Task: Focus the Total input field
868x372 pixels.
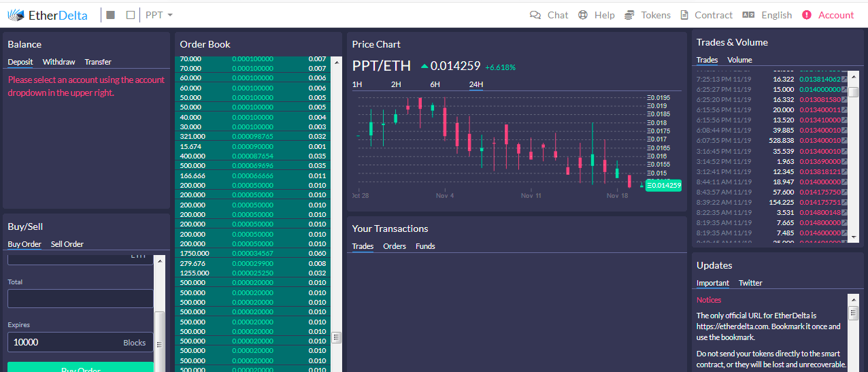Action: coord(80,299)
